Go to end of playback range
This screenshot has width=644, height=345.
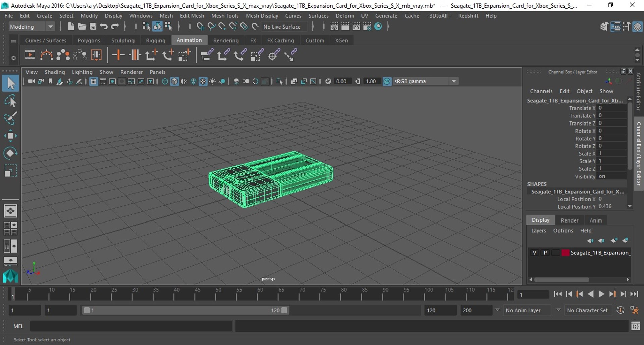634,294
